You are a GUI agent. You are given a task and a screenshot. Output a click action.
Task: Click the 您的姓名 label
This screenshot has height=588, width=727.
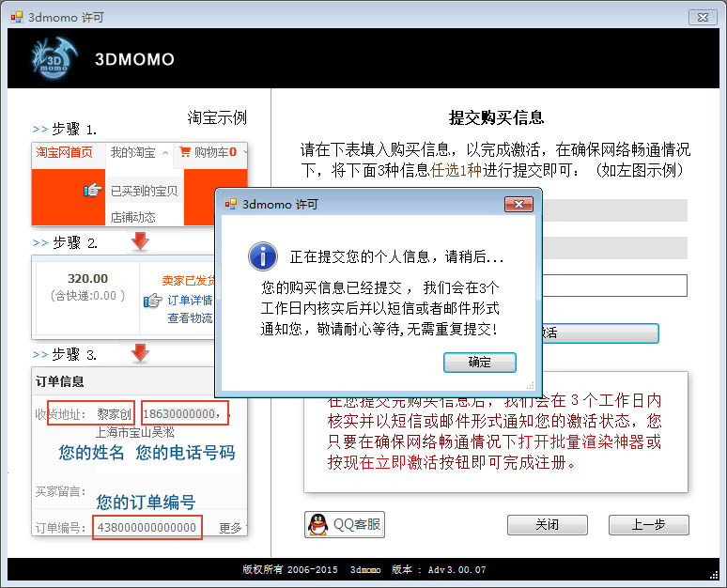[91, 452]
